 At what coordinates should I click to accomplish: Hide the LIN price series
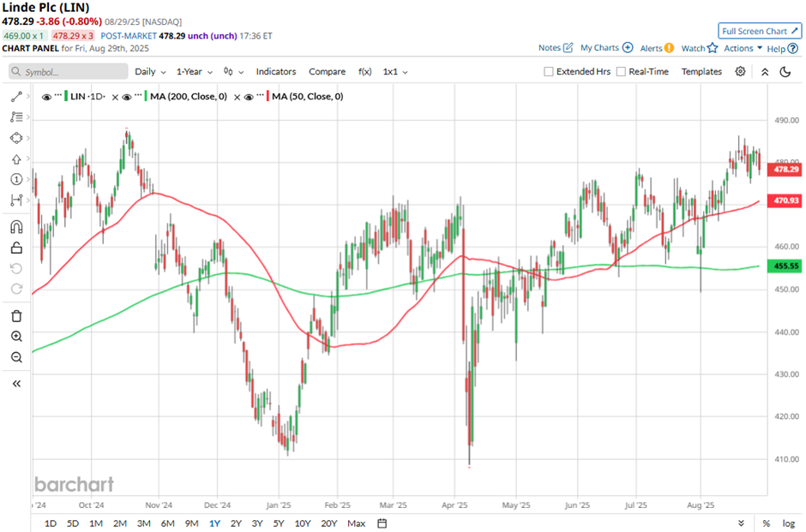coord(46,97)
